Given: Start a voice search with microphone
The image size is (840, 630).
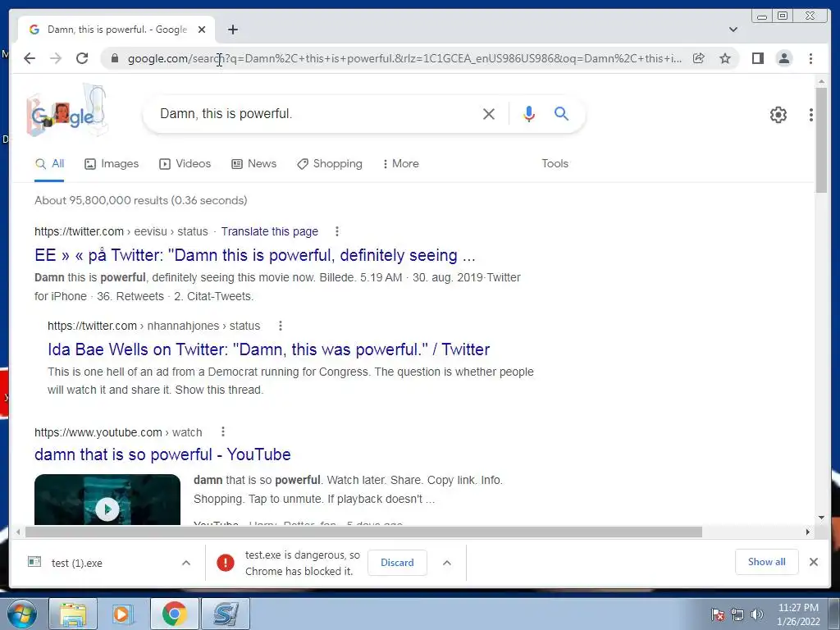Looking at the screenshot, I should (x=529, y=113).
